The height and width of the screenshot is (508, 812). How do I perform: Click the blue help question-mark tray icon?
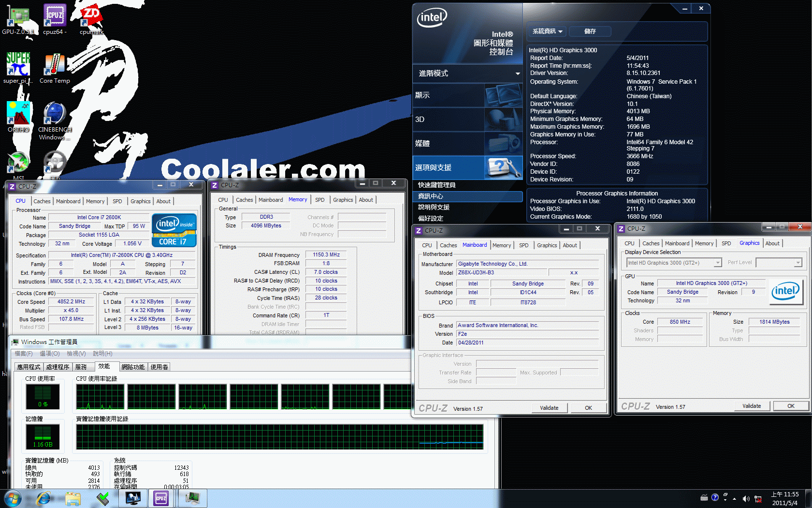click(715, 497)
